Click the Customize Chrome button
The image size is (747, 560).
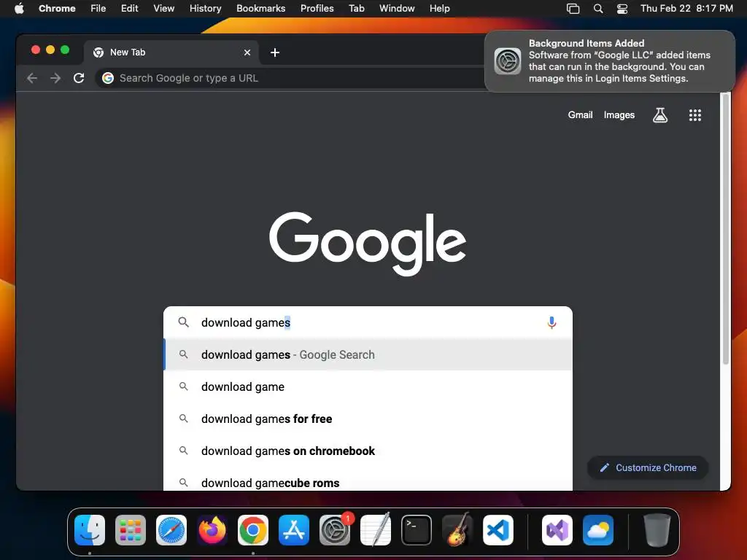point(648,467)
